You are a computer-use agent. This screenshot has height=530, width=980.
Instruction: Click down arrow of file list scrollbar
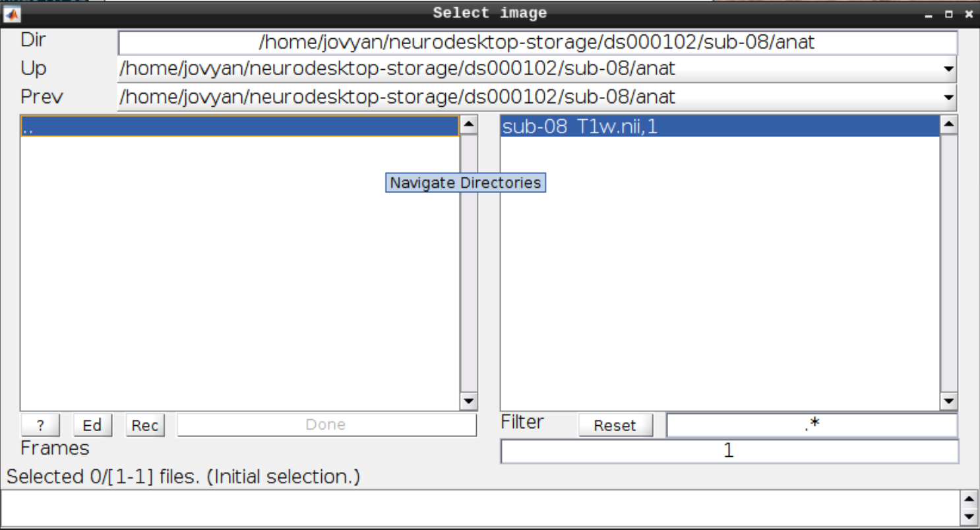pyautogui.click(x=949, y=401)
